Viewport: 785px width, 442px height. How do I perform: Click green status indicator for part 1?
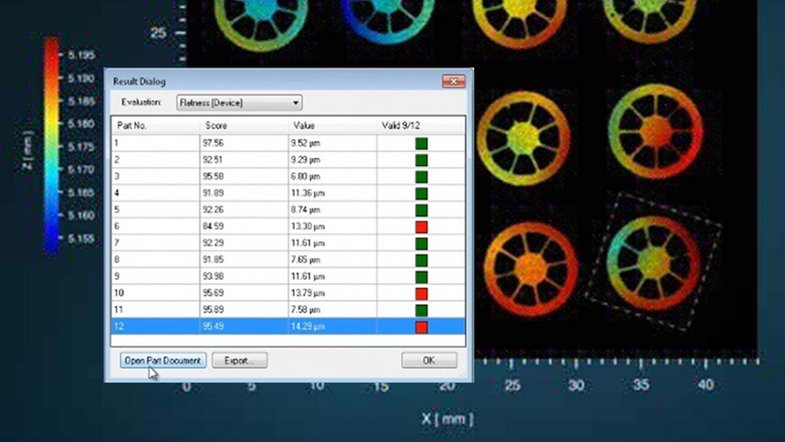click(x=421, y=143)
